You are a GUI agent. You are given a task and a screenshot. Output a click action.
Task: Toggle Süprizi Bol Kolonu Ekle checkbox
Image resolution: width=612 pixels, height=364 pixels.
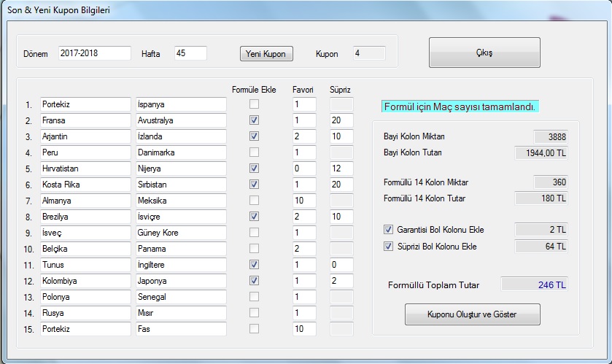point(388,246)
